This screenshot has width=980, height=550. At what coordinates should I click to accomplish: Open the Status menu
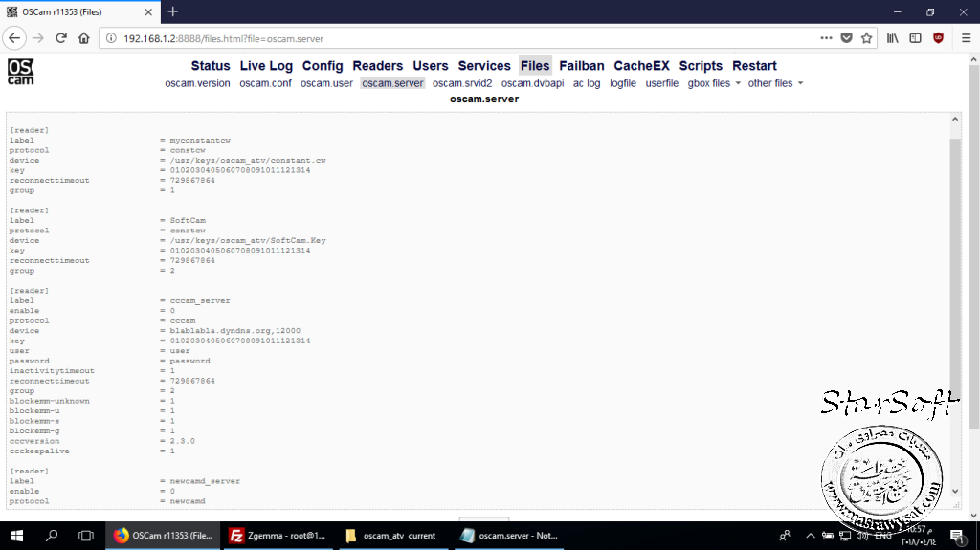tap(210, 66)
